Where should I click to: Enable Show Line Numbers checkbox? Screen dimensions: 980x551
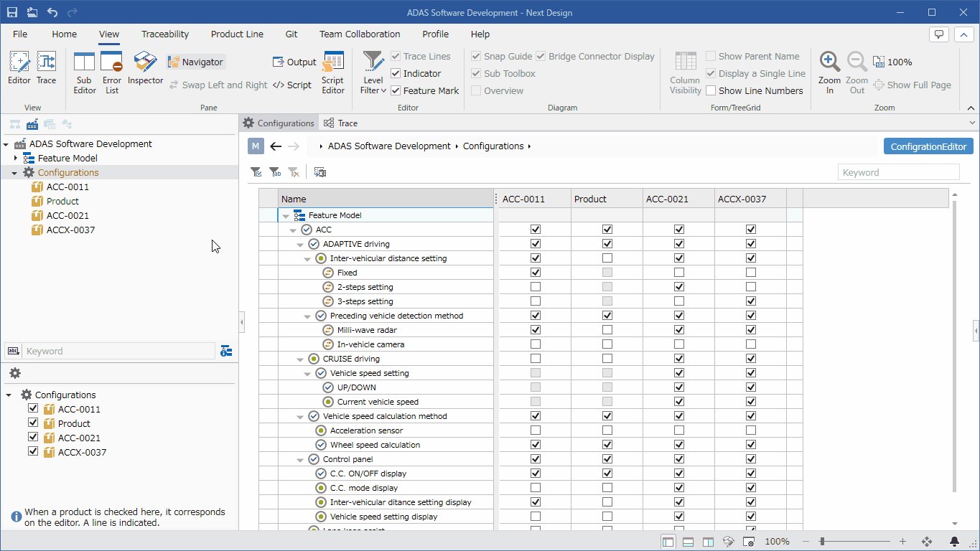click(x=711, y=90)
